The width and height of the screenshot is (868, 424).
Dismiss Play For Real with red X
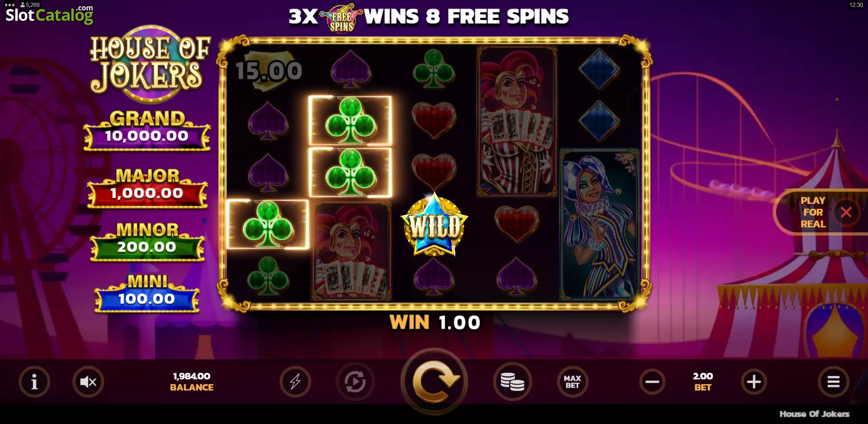pos(846,212)
